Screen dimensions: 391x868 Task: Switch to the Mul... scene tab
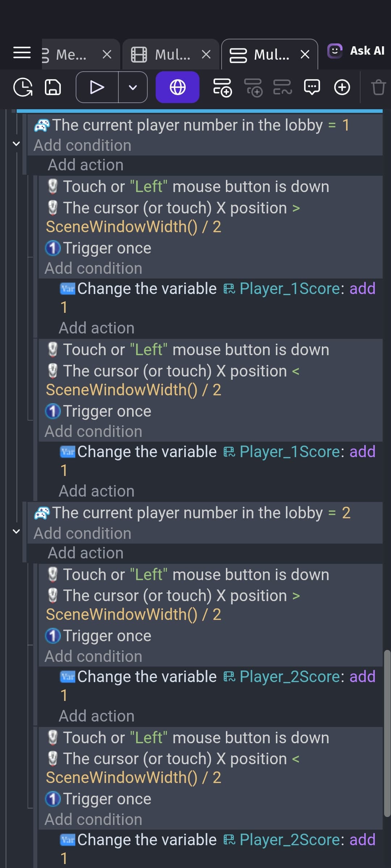click(171, 55)
